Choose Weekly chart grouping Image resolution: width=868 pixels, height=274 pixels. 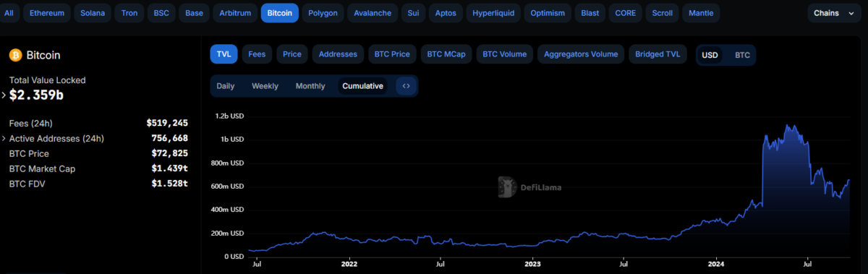[x=265, y=86]
